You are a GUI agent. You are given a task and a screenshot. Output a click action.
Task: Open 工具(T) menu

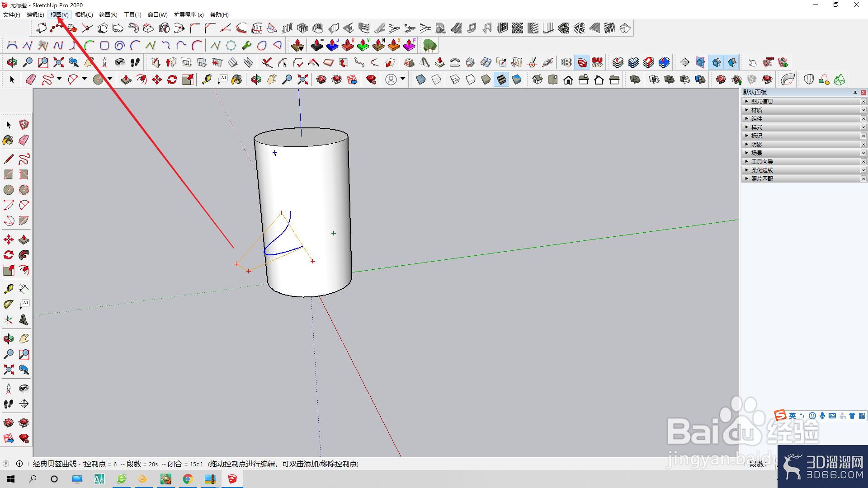pyautogui.click(x=132, y=14)
